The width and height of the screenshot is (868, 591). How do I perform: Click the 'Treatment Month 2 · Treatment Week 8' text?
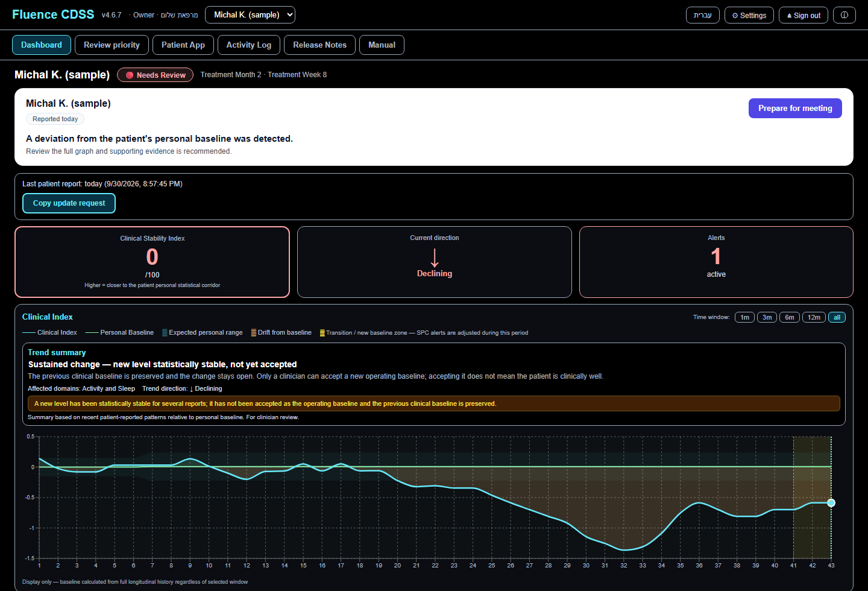[264, 75]
